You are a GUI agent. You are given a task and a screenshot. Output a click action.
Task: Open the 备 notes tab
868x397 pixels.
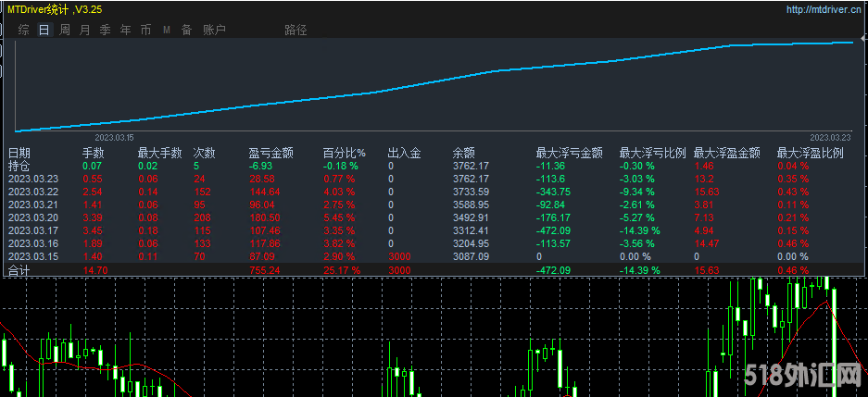tap(186, 30)
